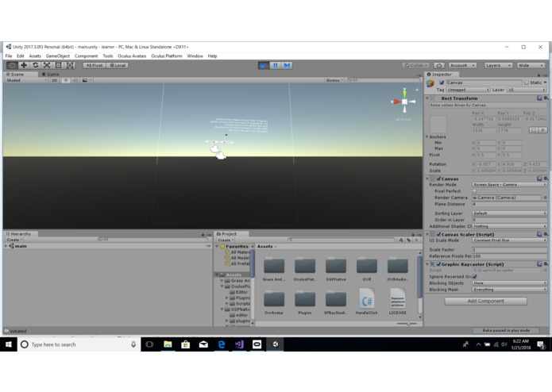The width and height of the screenshot is (552, 392).
Task: Open Canvas component help icon
Action: pos(539,179)
